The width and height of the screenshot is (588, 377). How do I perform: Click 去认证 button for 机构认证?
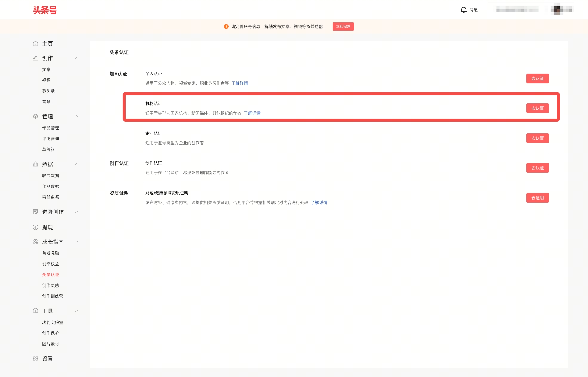tap(537, 108)
